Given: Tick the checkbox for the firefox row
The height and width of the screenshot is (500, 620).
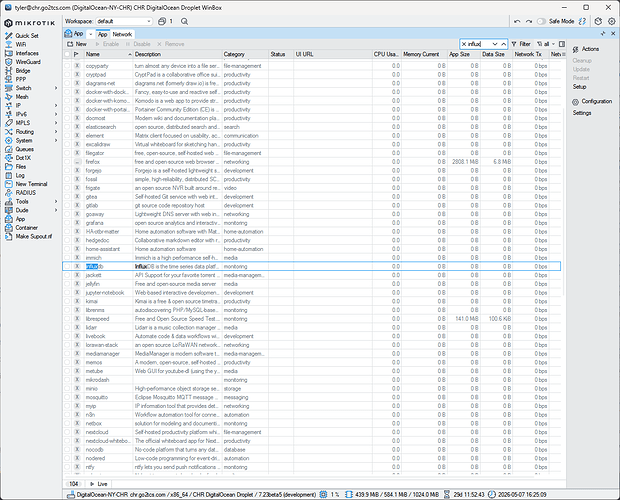Looking at the screenshot, I should coord(67,162).
